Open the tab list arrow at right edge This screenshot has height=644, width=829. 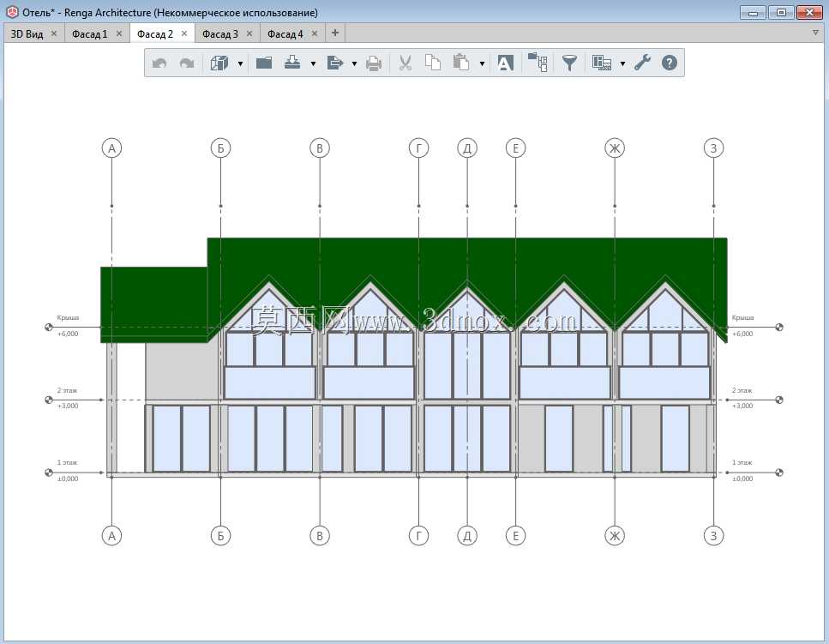coord(815,33)
